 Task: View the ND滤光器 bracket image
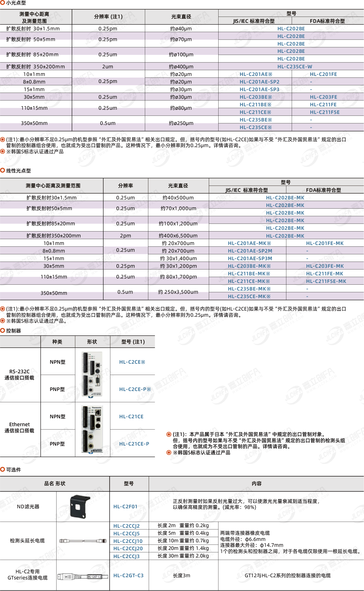click(x=80, y=507)
